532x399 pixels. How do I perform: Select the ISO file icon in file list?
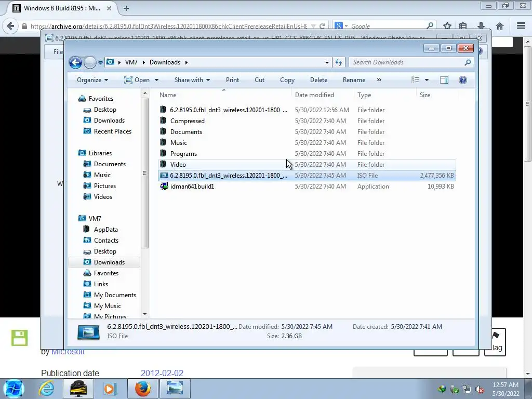coord(164,176)
